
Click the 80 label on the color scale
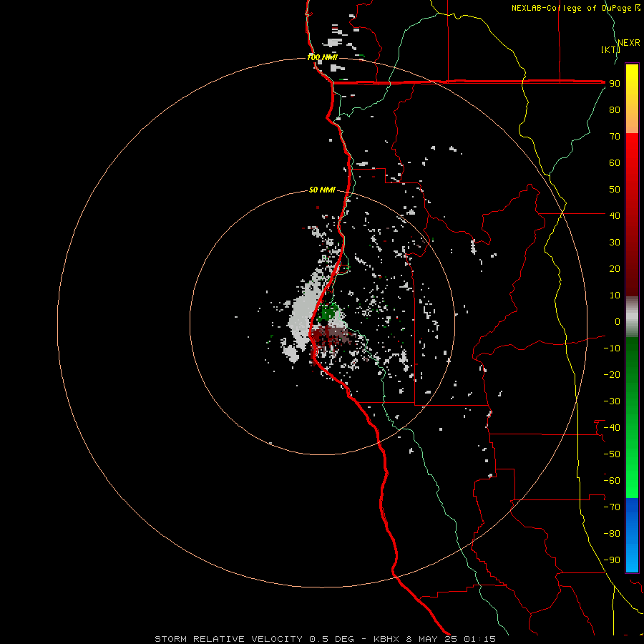[615, 109]
